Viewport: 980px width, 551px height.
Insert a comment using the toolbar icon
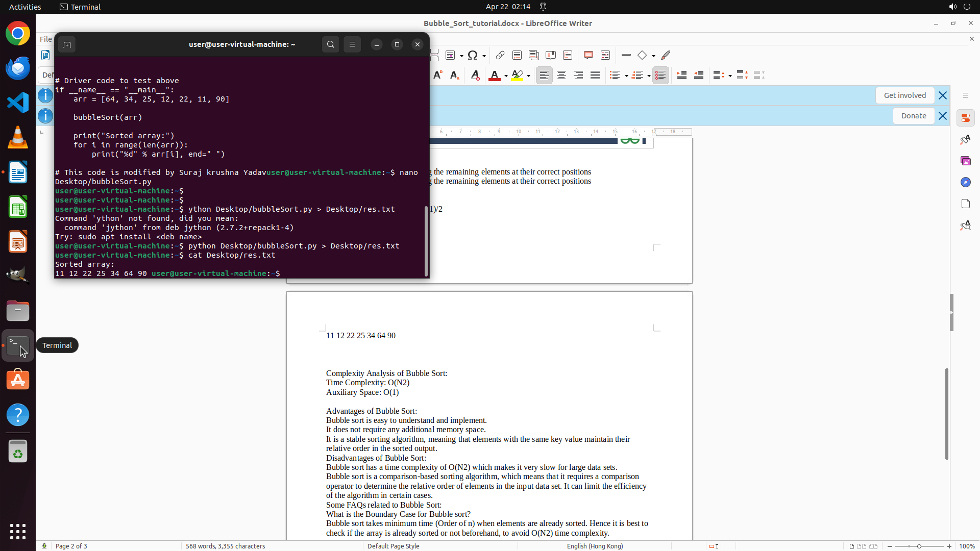(x=588, y=55)
